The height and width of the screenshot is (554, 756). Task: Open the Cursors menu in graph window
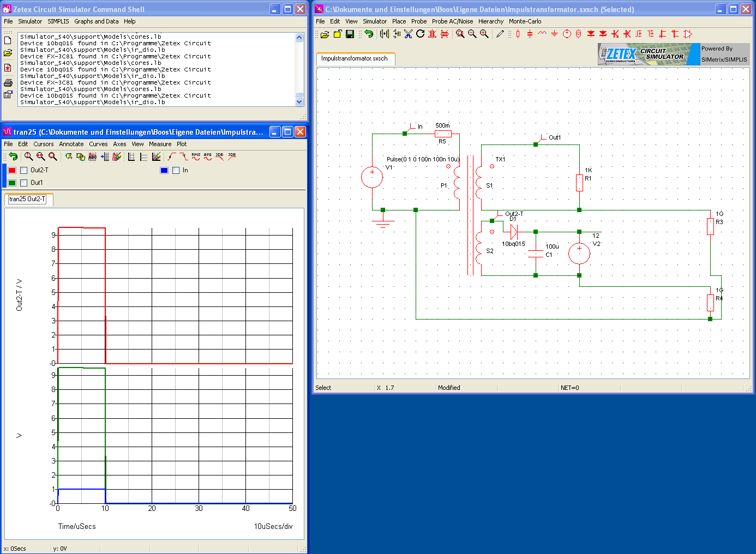44,144
